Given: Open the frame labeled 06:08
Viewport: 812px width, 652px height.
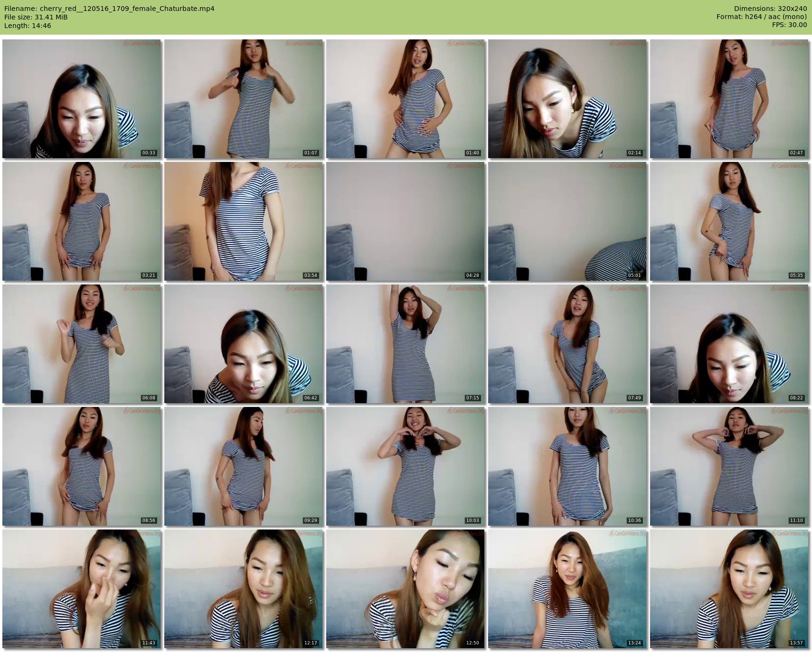Looking at the screenshot, I should [82, 344].
